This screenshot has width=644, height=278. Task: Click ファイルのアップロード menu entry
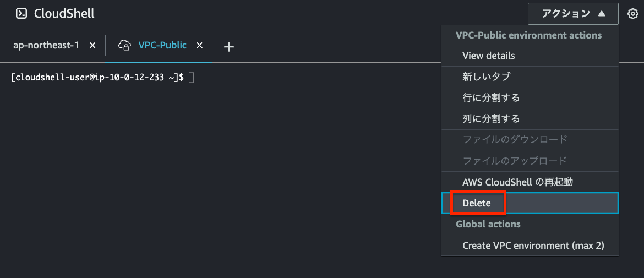pos(515,161)
